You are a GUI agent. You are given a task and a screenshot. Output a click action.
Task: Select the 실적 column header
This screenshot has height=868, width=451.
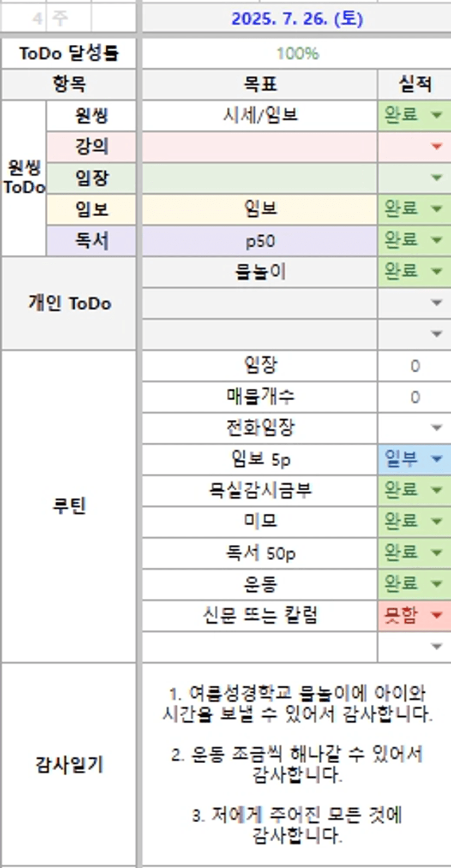[414, 84]
